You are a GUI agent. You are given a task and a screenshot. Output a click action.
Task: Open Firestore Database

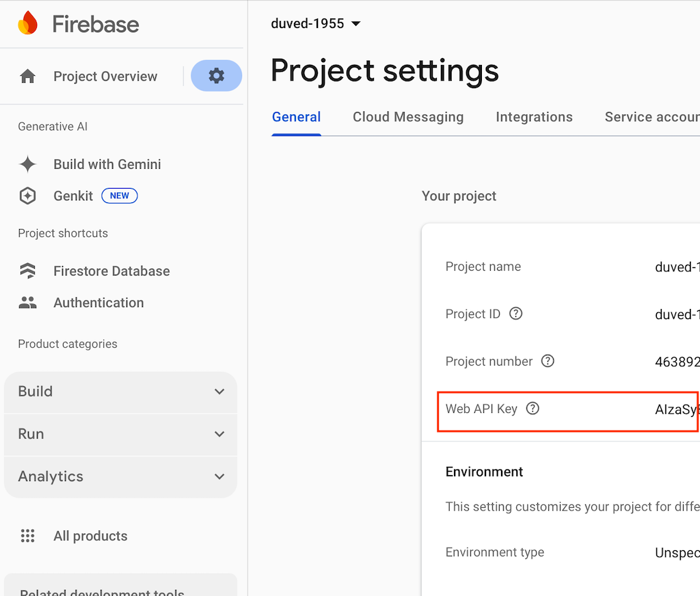tap(111, 271)
